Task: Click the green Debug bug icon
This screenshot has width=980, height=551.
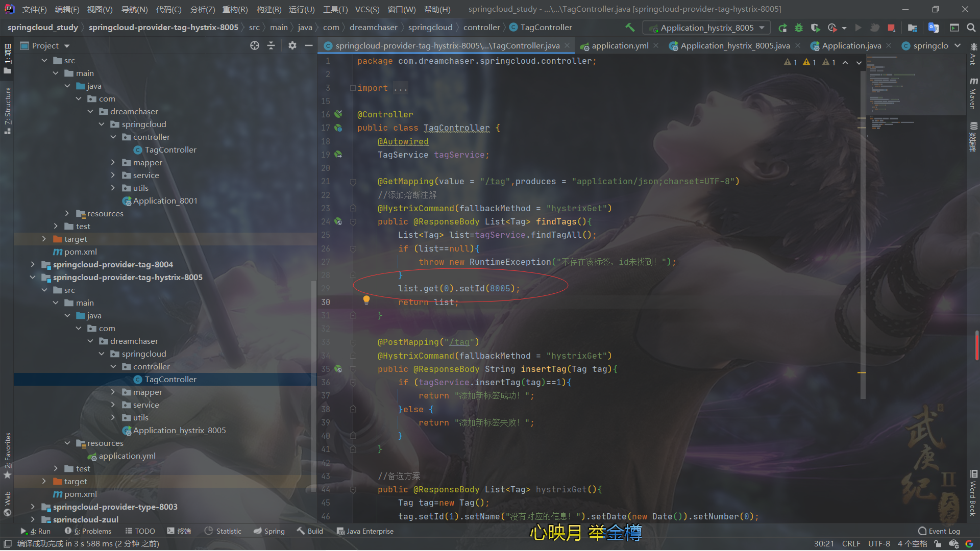Action: (x=799, y=28)
